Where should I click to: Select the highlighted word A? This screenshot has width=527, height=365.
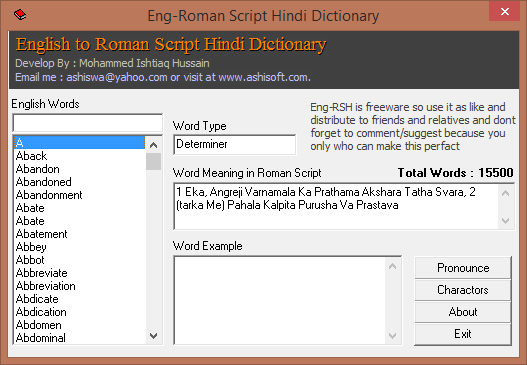pyautogui.click(x=79, y=143)
